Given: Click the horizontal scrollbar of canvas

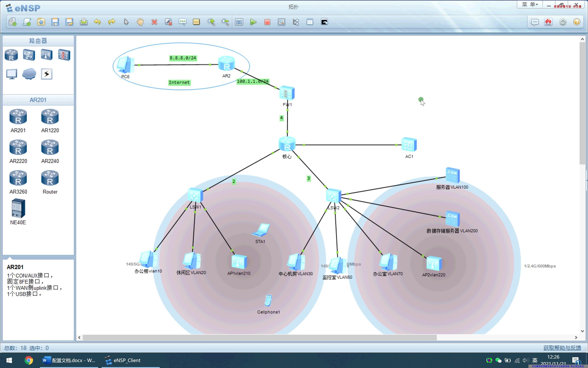Looking at the screenshot, I should click(259, 338).
